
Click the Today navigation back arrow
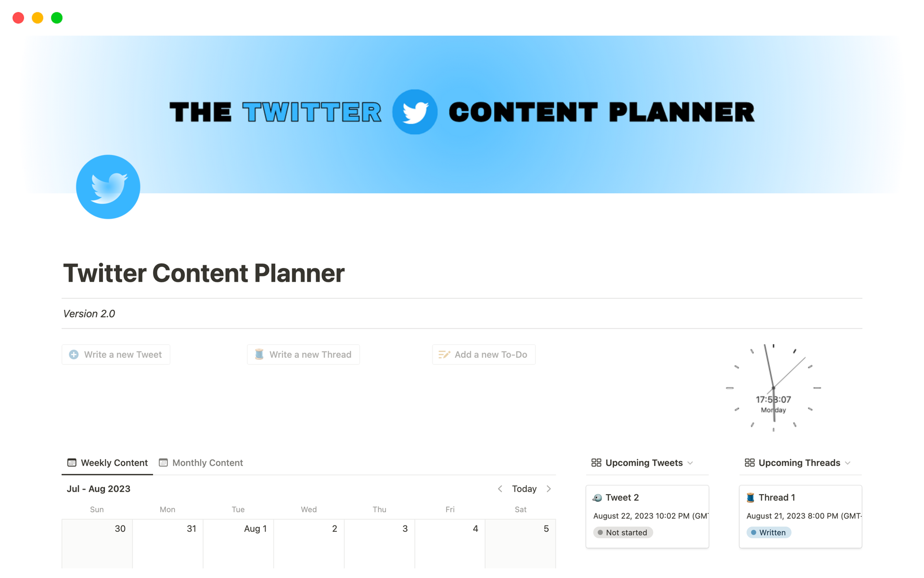tap(500, 489)
